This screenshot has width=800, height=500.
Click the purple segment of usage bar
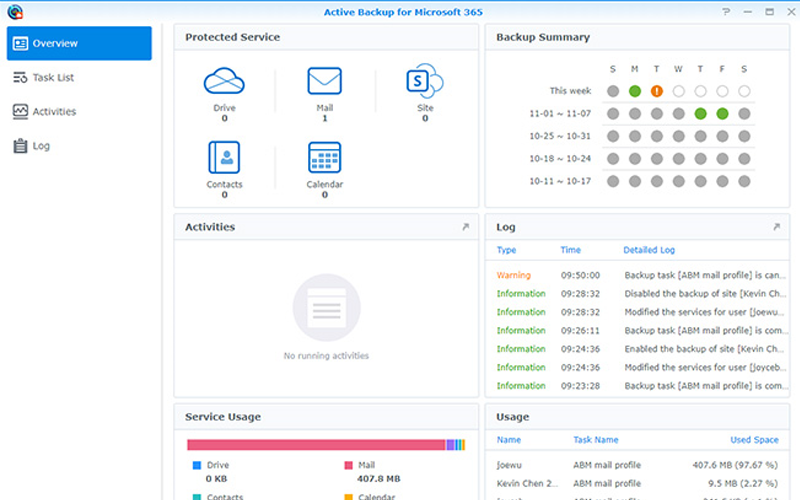pyautogui.click(x=450, y=445)
